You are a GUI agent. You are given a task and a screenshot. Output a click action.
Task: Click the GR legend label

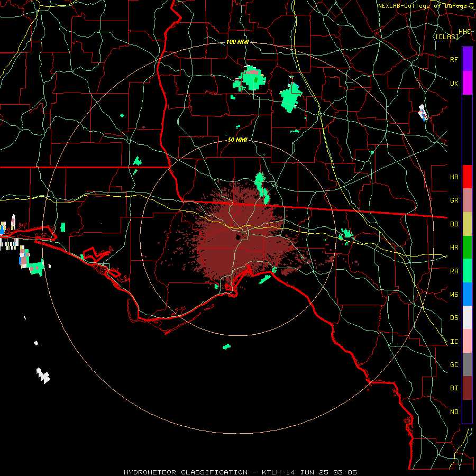pyautogui.click(x=454, y=200)
